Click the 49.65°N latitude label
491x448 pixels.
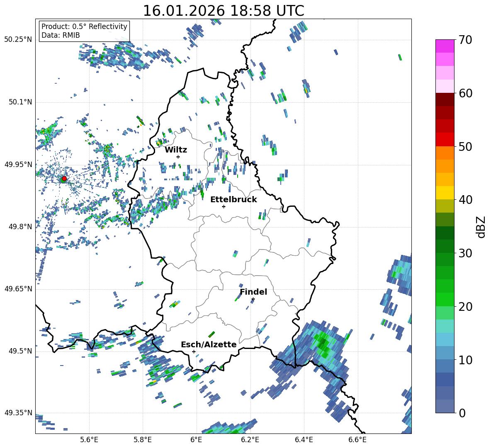18,288
